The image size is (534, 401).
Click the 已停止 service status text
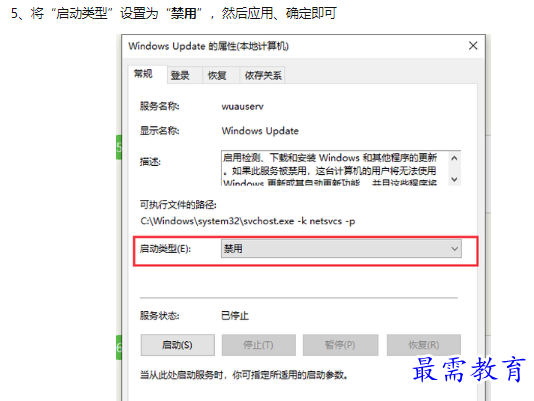[x=235, y=316]
